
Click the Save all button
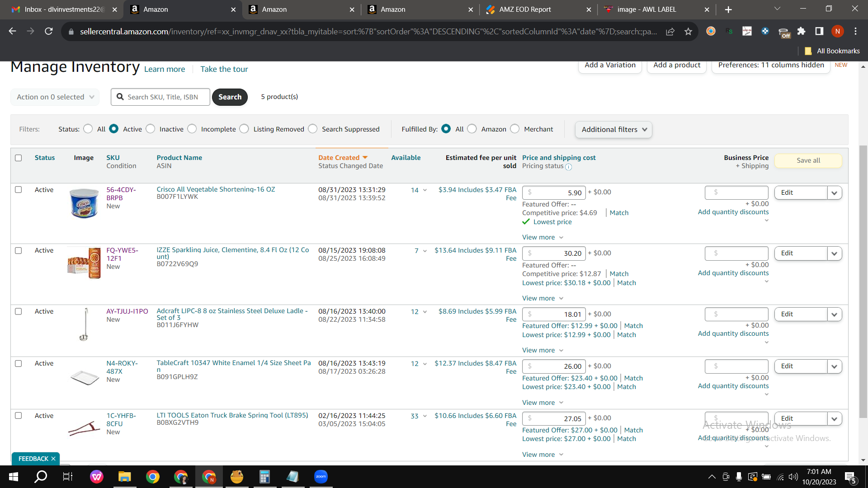coord(808,160)
